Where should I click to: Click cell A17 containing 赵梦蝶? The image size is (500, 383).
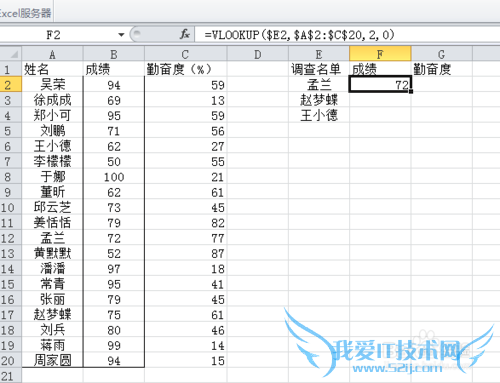coord(52,314)
